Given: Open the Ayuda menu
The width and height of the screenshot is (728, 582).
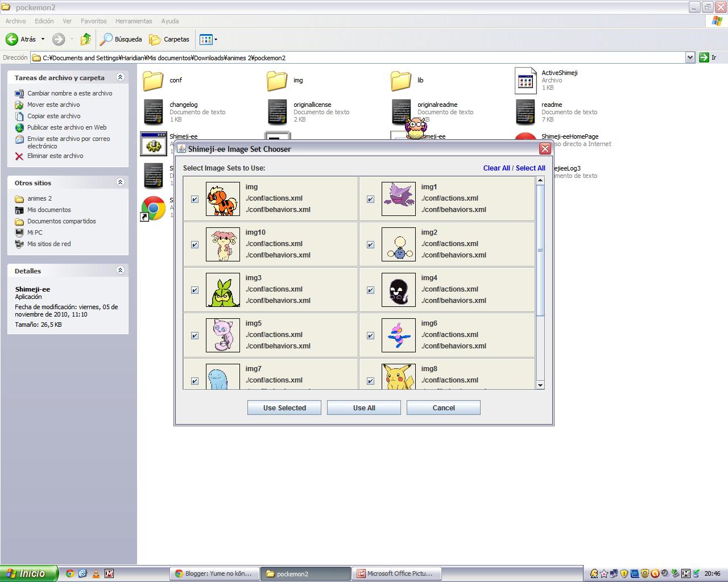Looking at the screenshot, I should (170, 21).
